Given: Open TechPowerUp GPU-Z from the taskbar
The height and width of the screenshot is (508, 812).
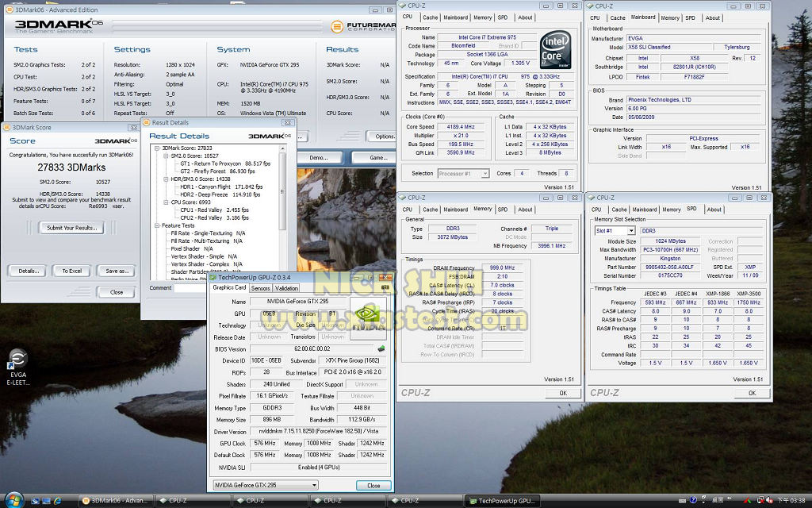Looking at the screenshot, I should coord(501,501).
